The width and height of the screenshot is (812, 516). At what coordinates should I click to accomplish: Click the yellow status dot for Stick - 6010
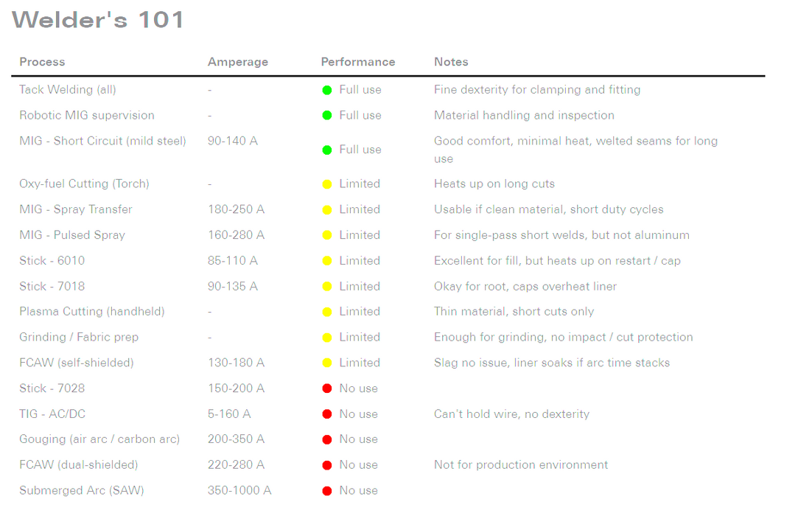pyautogui.click(x=327, y=261)
